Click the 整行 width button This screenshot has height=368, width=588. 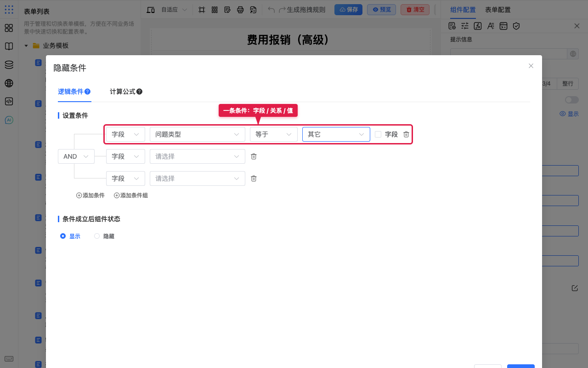click(568, 84)
